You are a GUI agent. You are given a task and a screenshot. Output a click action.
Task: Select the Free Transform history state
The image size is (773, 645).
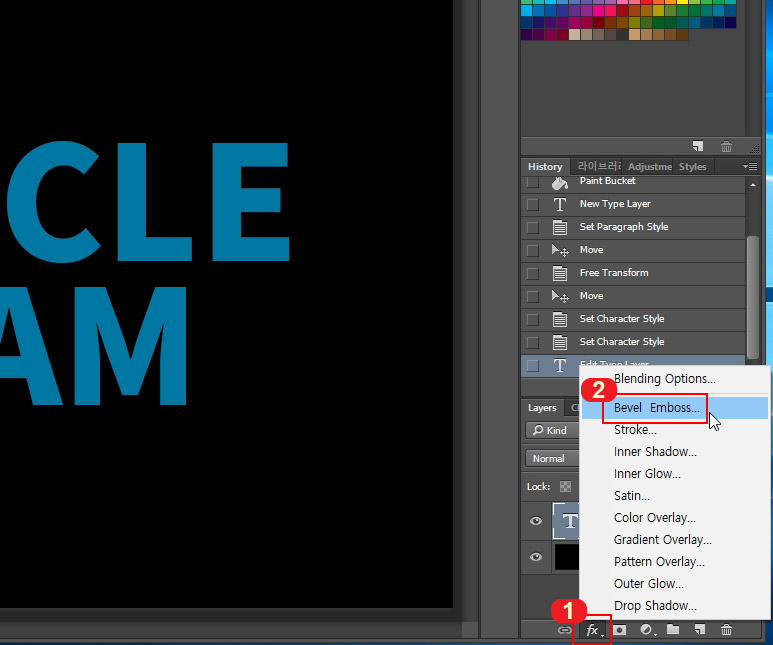633,273
